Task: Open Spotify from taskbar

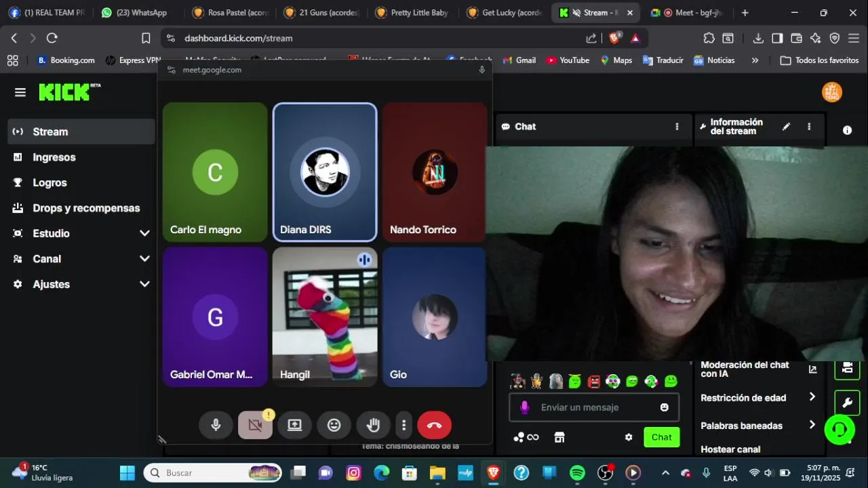Action: click(577, 472)
